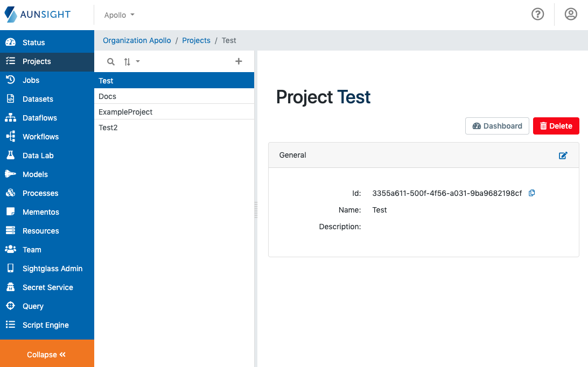Open the project Dashboard
This screenshot has width=588, height=367.
[x=496, y=125]
